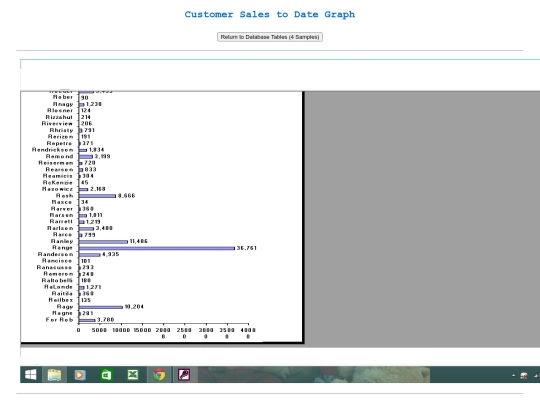Select the 10,204 value label

134,307
